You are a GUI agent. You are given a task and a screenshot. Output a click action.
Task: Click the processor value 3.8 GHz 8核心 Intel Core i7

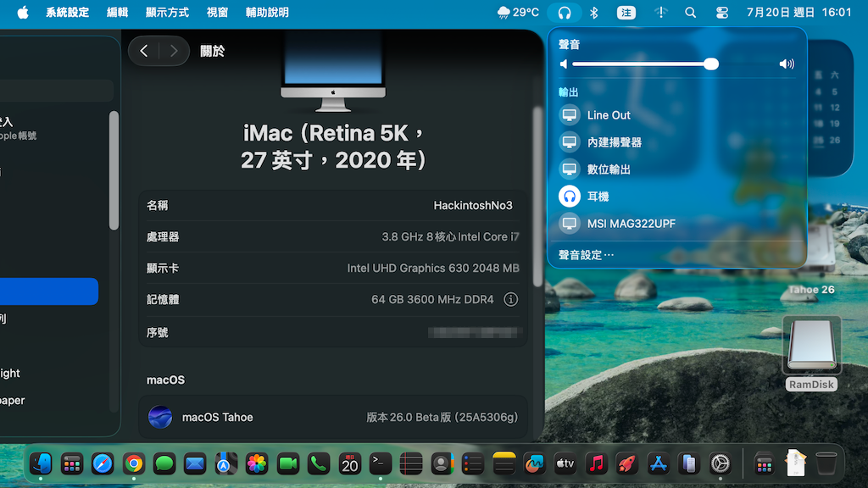[x=450, y=237]
